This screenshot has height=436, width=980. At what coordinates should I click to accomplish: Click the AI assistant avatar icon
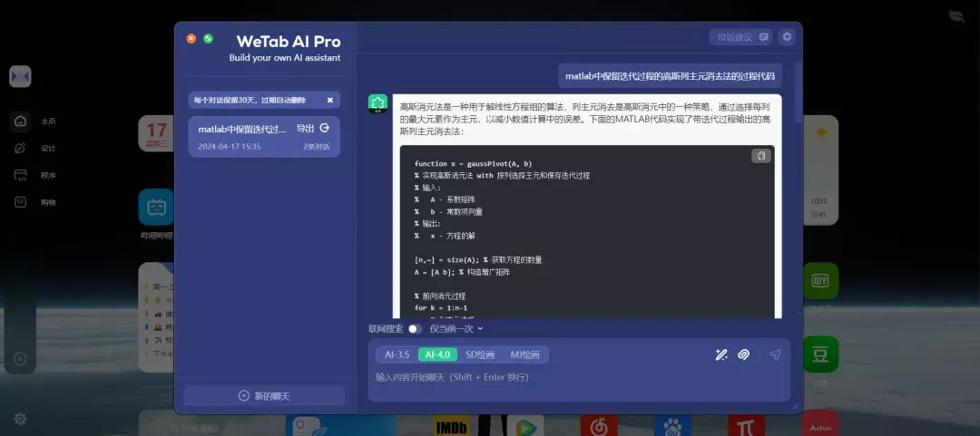[x=377, y=103]
